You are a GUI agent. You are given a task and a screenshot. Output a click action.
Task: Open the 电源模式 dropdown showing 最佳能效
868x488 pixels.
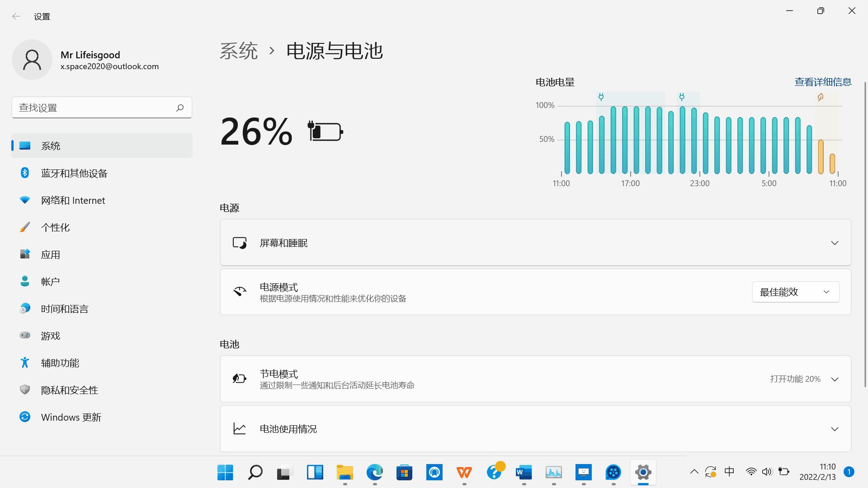pos(795,291)
